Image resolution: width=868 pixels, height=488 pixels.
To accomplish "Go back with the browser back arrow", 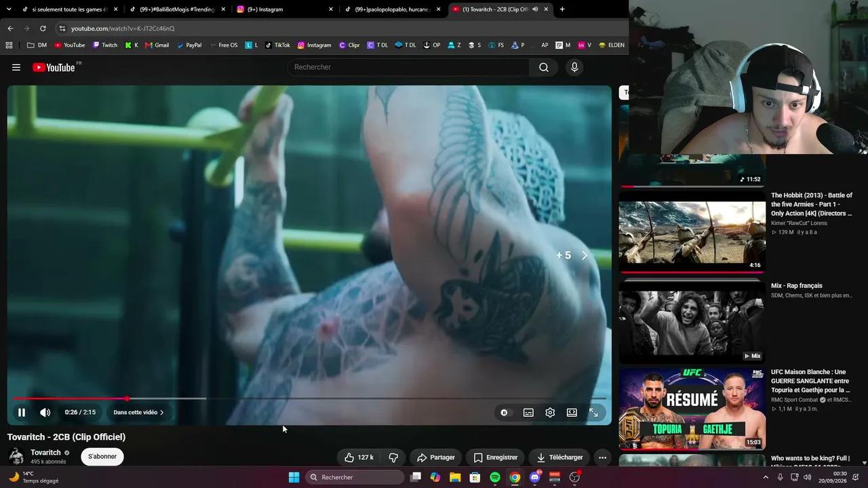I will tap(10, 28).
